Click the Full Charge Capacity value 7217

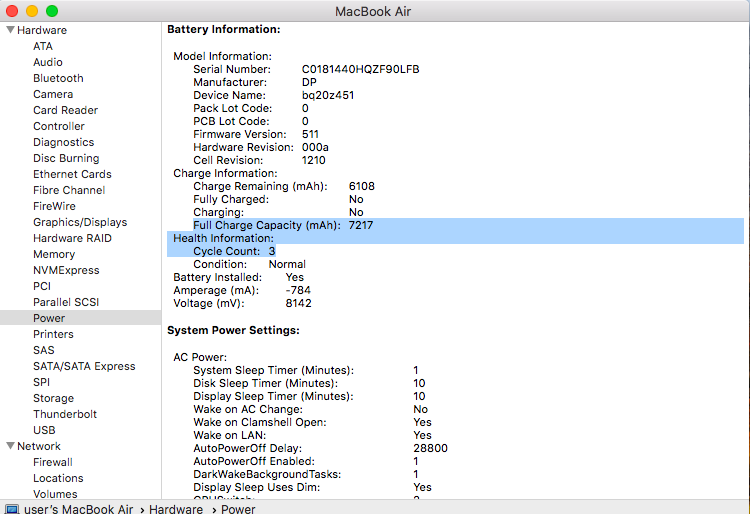[361, 225]
